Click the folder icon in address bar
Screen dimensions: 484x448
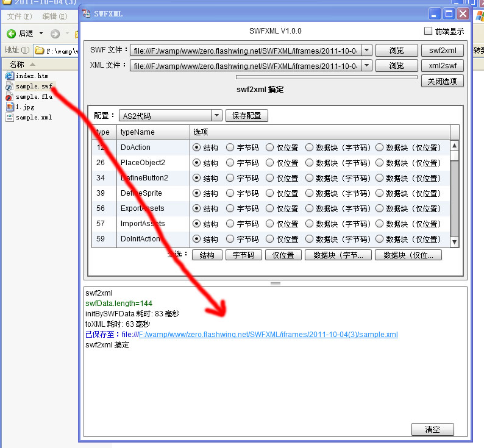click(39, 51)
